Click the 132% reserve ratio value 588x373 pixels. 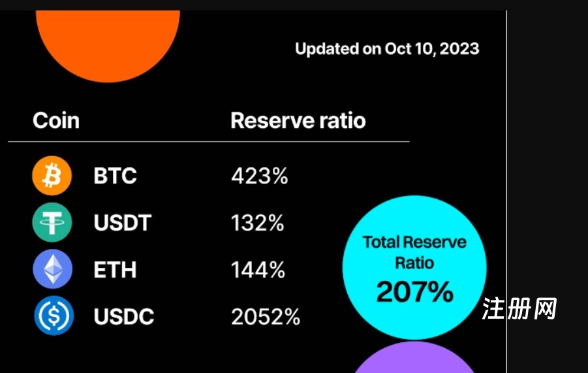pyautogui.click(x=257, y=223)
